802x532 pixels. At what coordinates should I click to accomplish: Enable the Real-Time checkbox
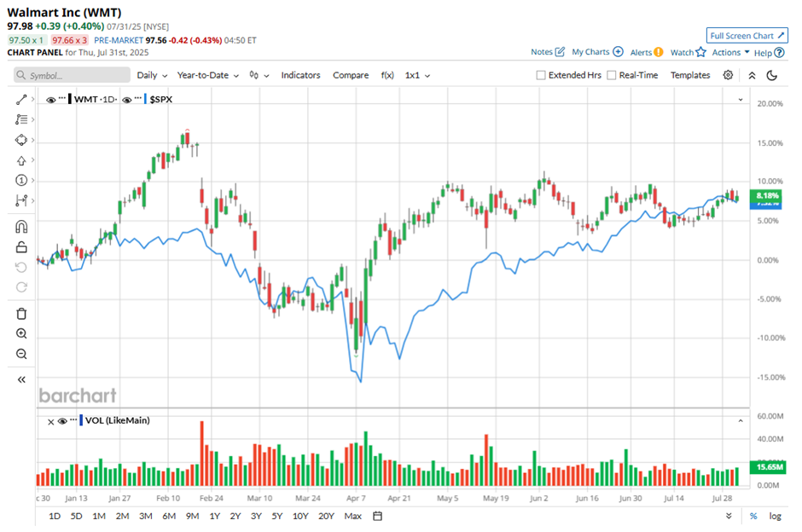pyautogui.click(x=611, y=75)
